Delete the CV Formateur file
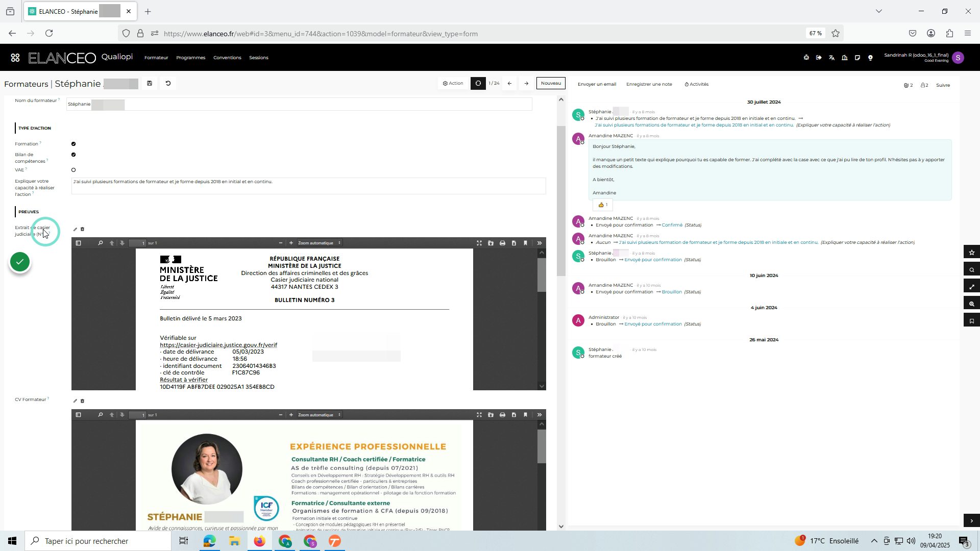The height and width of the screenshot is (551, 980). (82, 402)
